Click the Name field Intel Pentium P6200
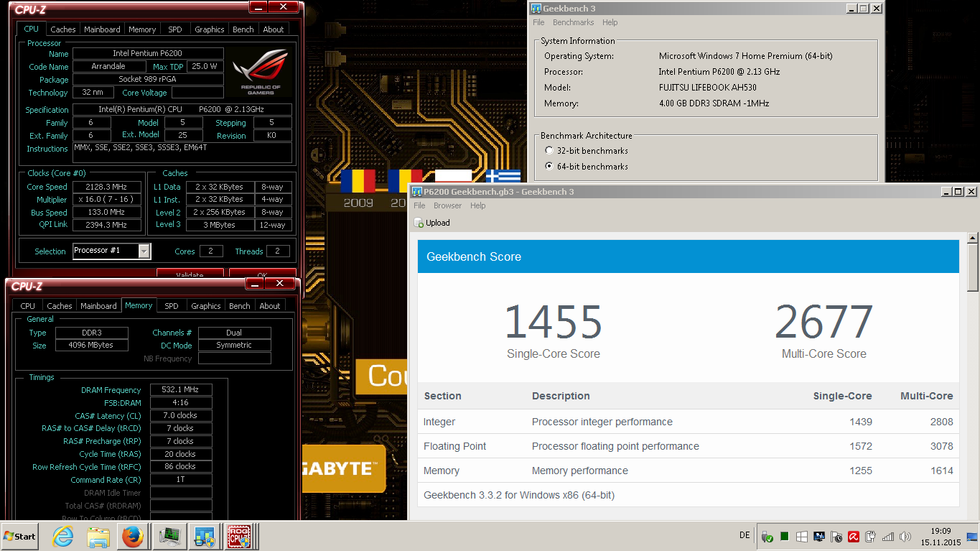The height and width of the screenshot is (551, 980). click(149, 54)
